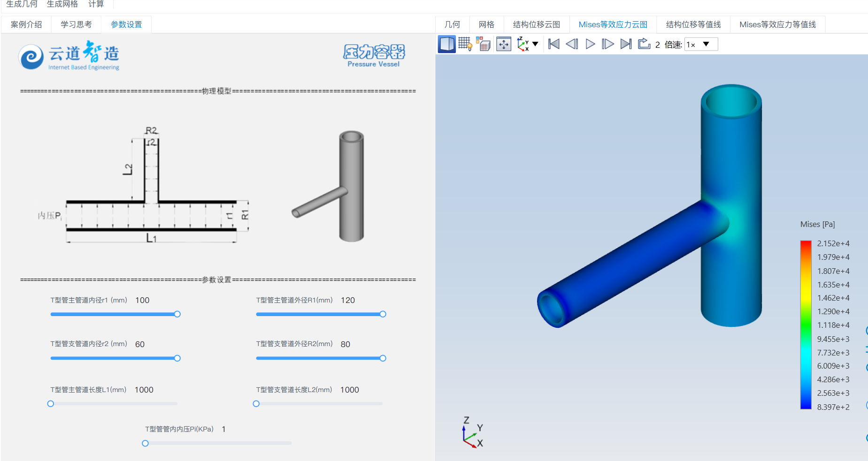
Task: Click the R2 value 80
Action: point(346,344)
